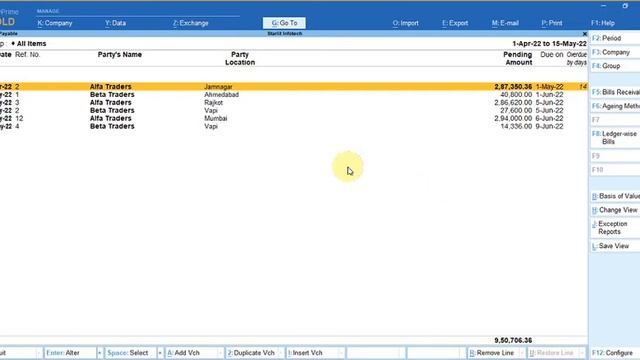The width and height of the screenshot is (640, 360).
Task: Click the All Items group label
Action: tap(31, 44)
